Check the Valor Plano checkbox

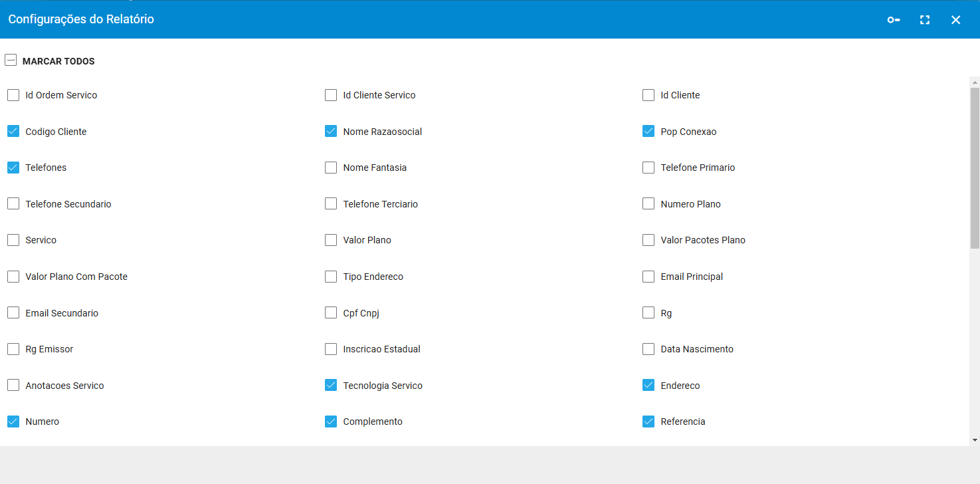click(331, 240)
